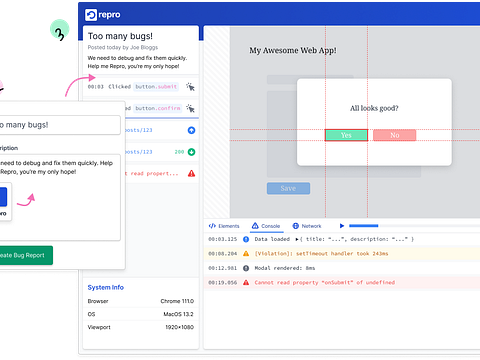Select the green download arrow response icon
The width and height of the screenshot is (480, 360).
[191, 152]
